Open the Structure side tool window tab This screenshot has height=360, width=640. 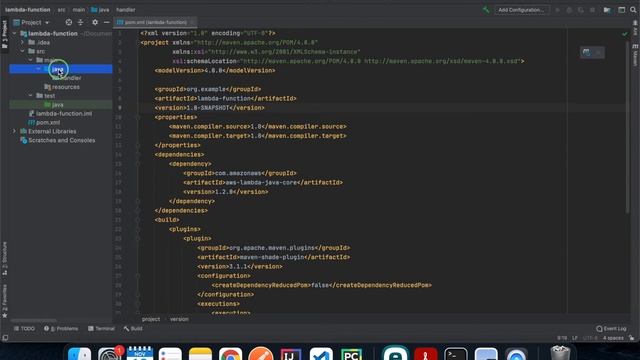point(4,258)
